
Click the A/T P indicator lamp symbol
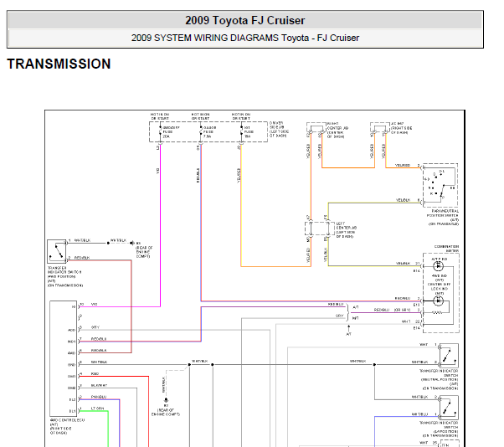[x=438, y=266]
